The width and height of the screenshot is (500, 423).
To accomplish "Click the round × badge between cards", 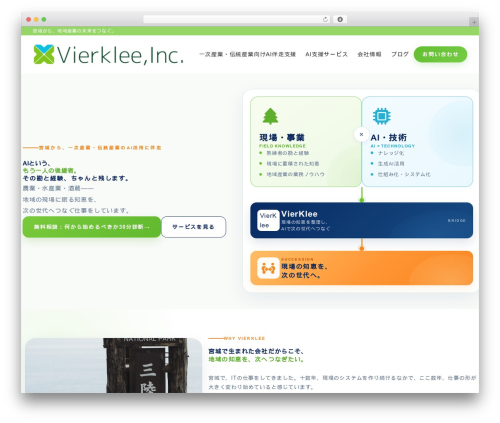I will 361,135.
